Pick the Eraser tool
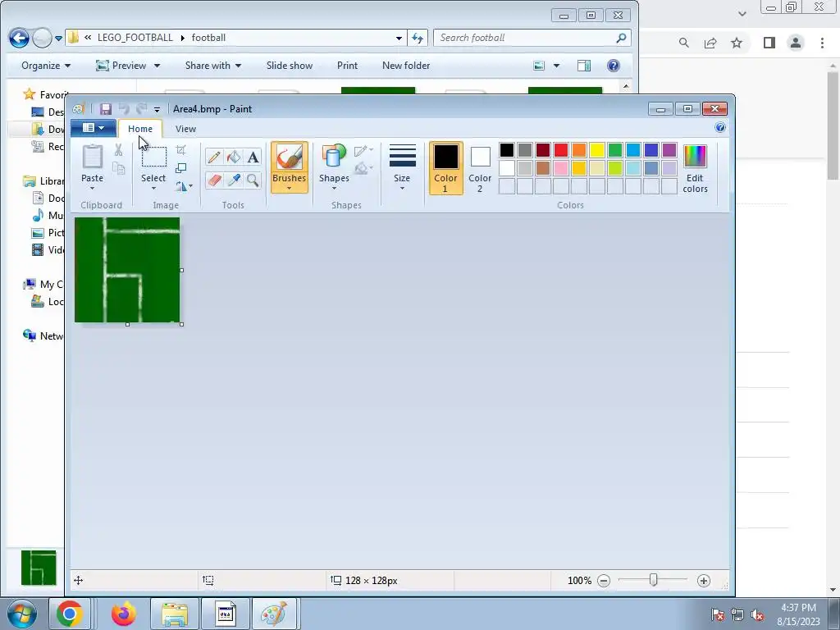This screenshot has width=840, height=630. (214, 180)
